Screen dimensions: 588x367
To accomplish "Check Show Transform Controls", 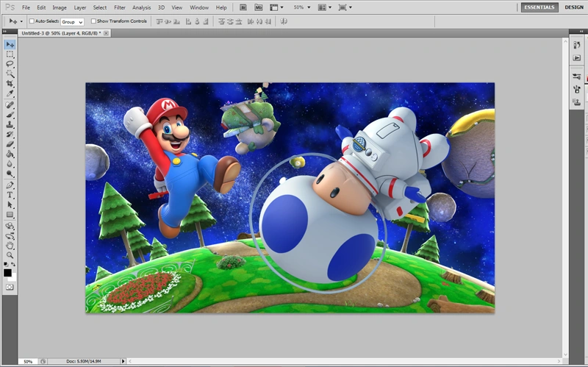I will [x=93, y=21].
